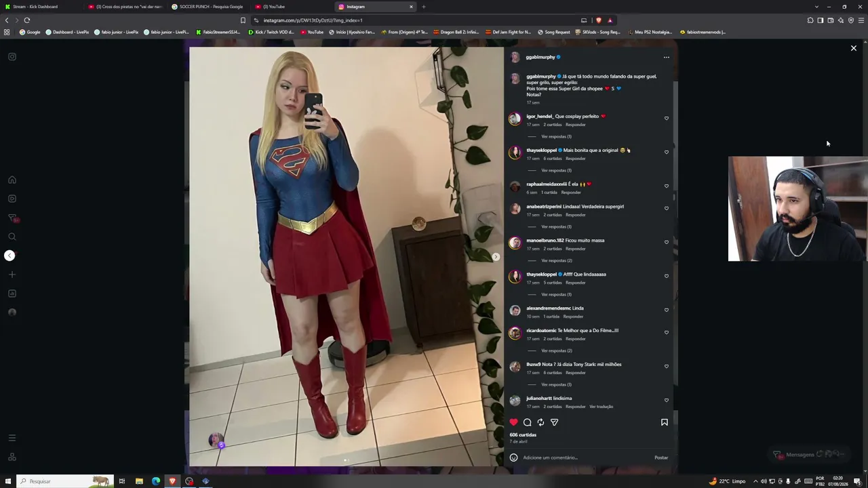Open Google bookmark in bookmarks bar
The image size is (868, 488).
click(x=30, y=32)
